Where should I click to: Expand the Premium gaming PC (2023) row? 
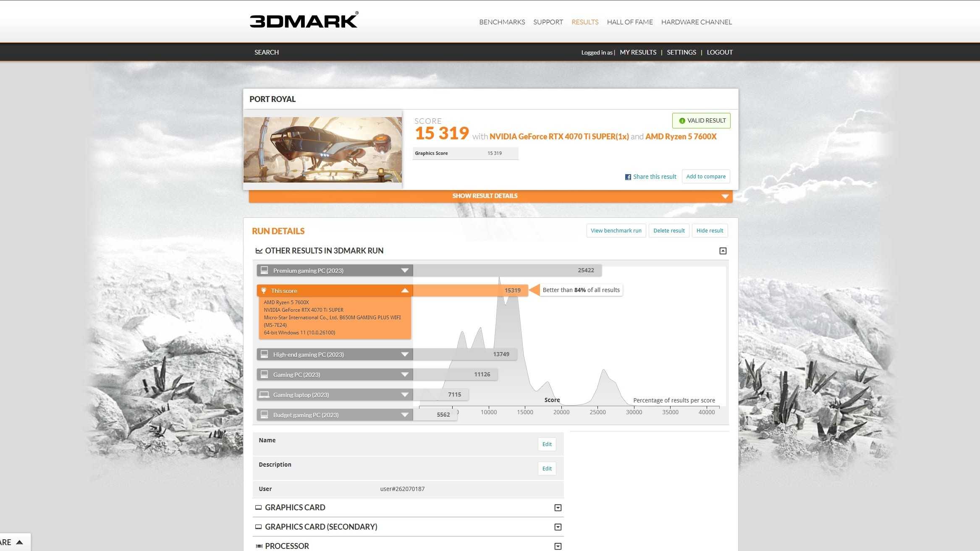[x=405, y=271]
